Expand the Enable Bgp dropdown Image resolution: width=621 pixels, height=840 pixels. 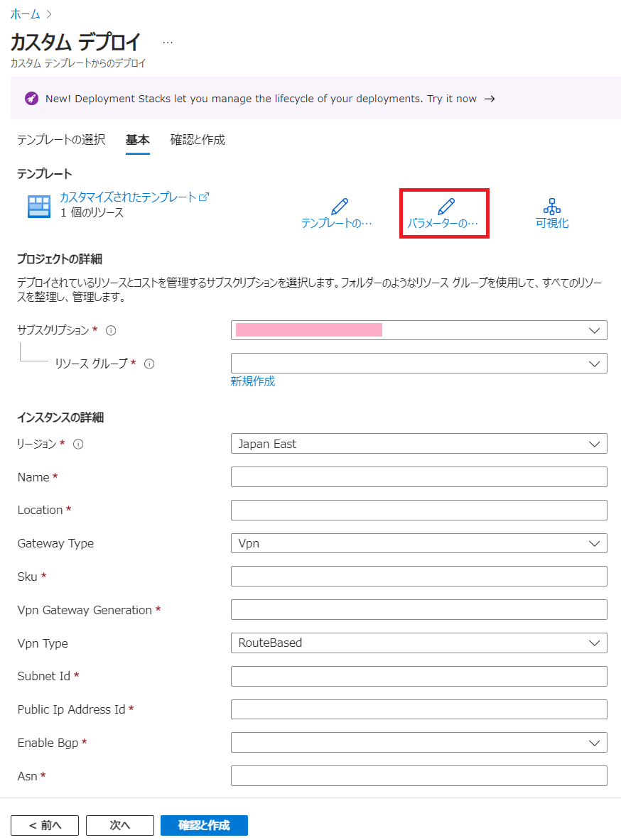click(x=418, y=743)
